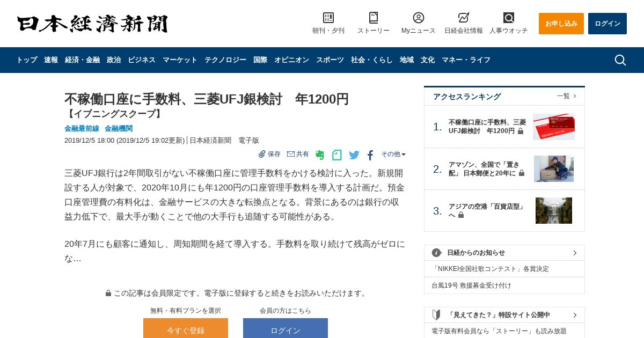Click the アクセスランキング heading

467,97
